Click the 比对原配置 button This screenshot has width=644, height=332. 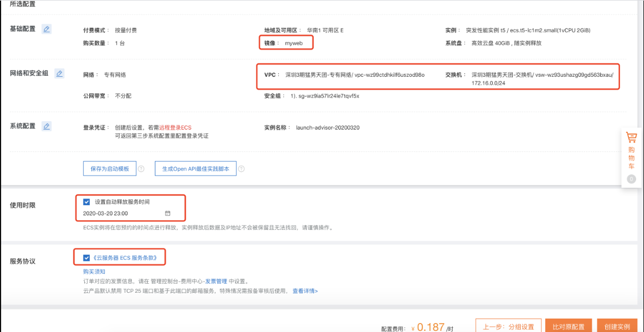click(x=569, y=326)
